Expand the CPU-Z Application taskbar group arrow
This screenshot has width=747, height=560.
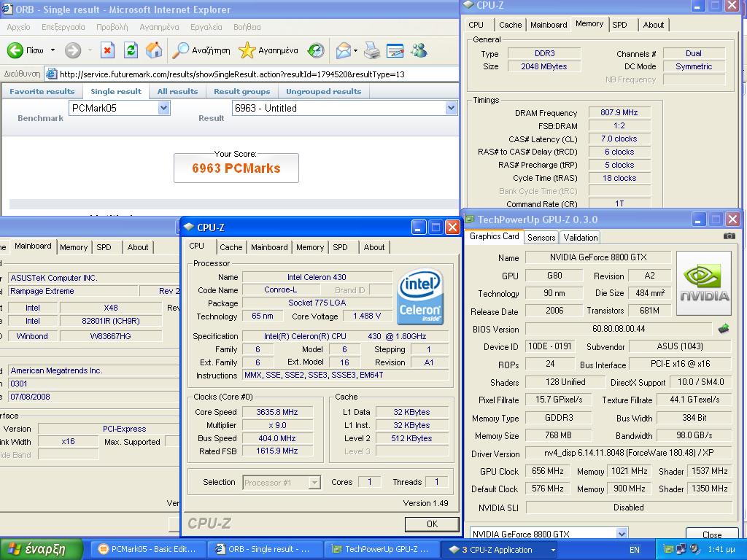(x=553, y=550)
